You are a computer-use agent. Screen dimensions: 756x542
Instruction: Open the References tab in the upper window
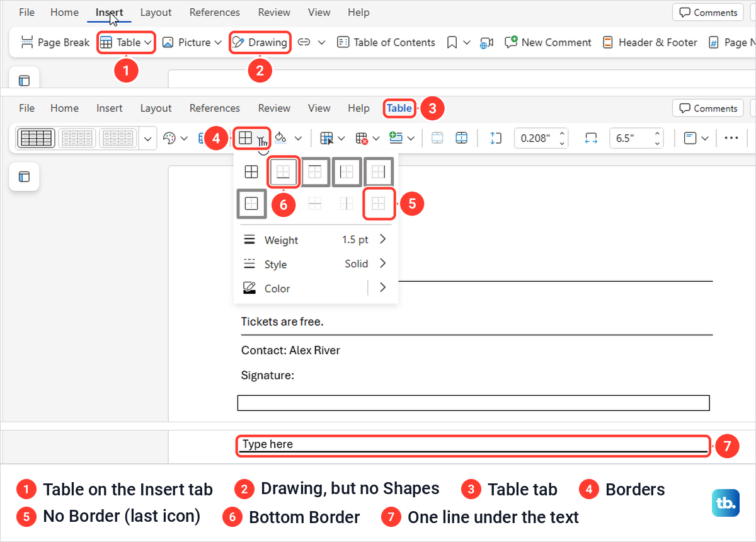tap(214, 12)
